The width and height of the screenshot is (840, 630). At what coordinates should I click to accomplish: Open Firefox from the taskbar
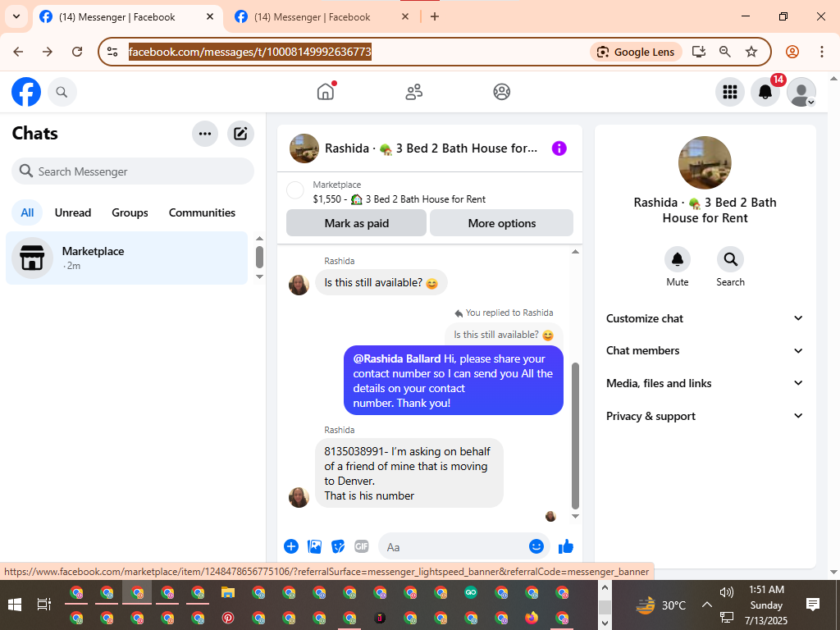coord(532,618)
